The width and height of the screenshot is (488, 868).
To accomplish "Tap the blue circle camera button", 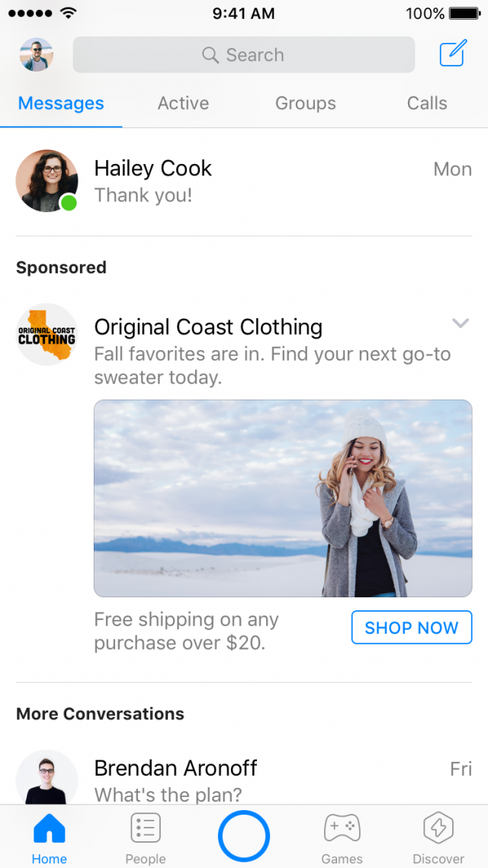I will coord(244,836).
